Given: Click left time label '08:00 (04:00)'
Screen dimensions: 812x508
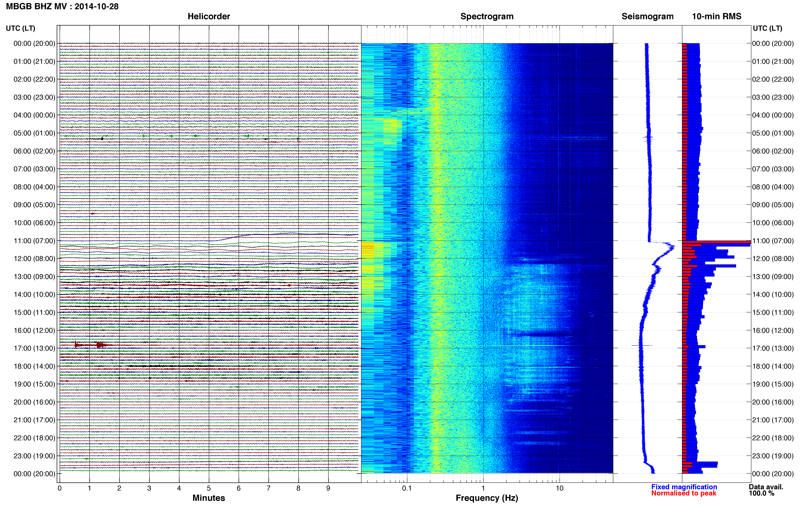Looking at the screenshot, I should pyautogui.click(x=34, y=187).
